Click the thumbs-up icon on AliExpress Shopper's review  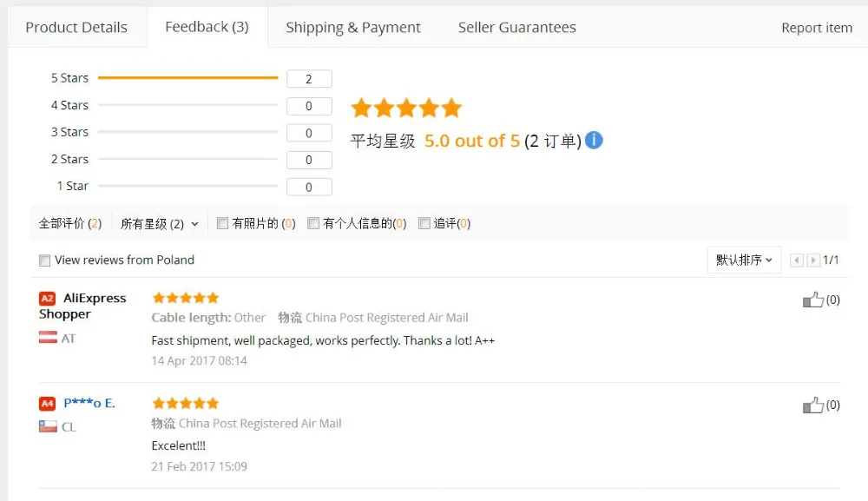[814, 299]
